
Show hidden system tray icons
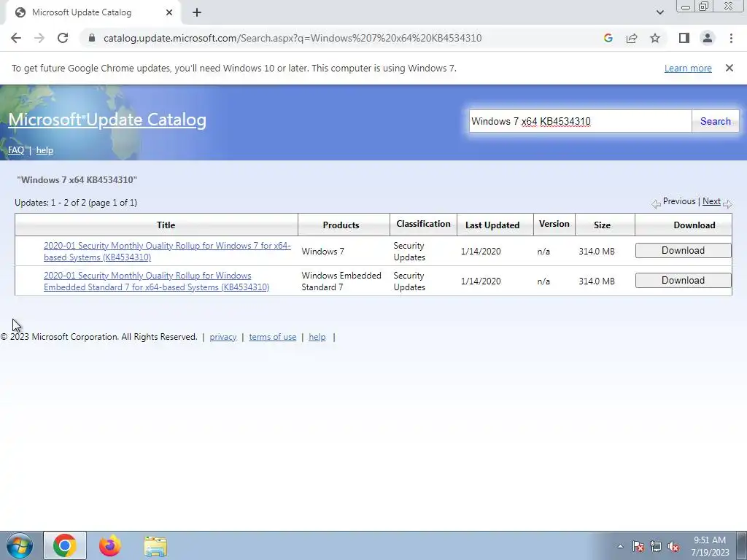pos(620,546)
